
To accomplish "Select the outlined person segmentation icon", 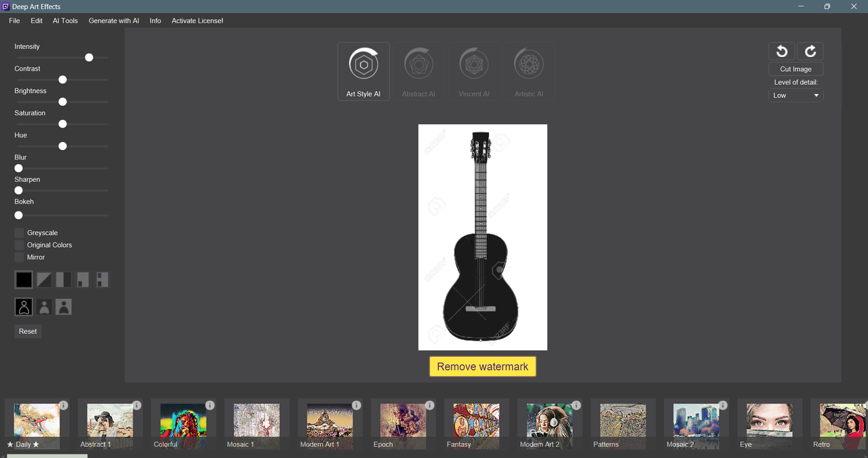I will [24, 307].
